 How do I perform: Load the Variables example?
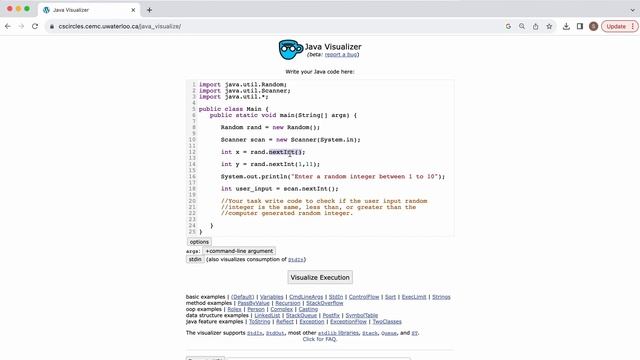coord(271,297)
